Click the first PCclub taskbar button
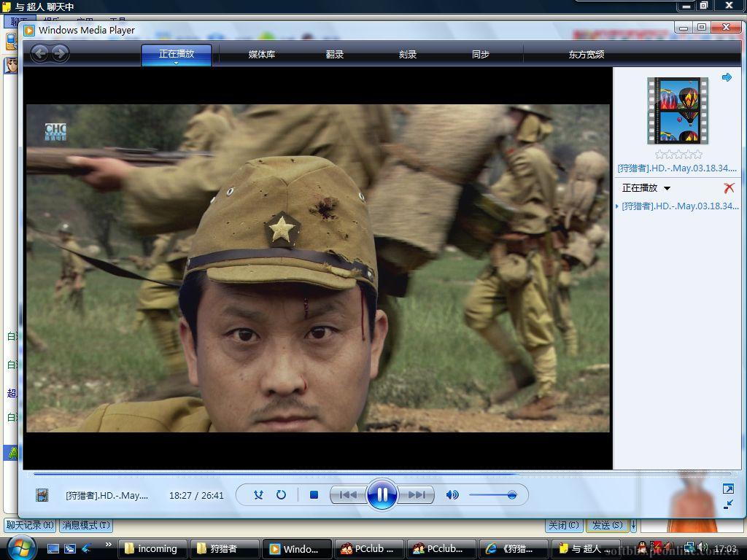The height and width of the screenshot is (560, 747). click(369, 548)
